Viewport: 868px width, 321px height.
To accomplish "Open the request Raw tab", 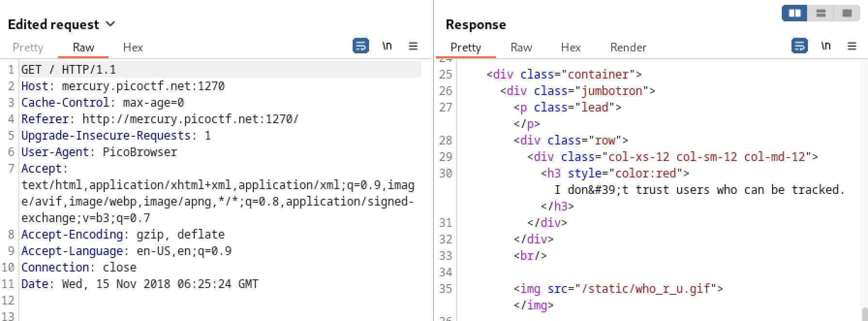I will 83,48.
